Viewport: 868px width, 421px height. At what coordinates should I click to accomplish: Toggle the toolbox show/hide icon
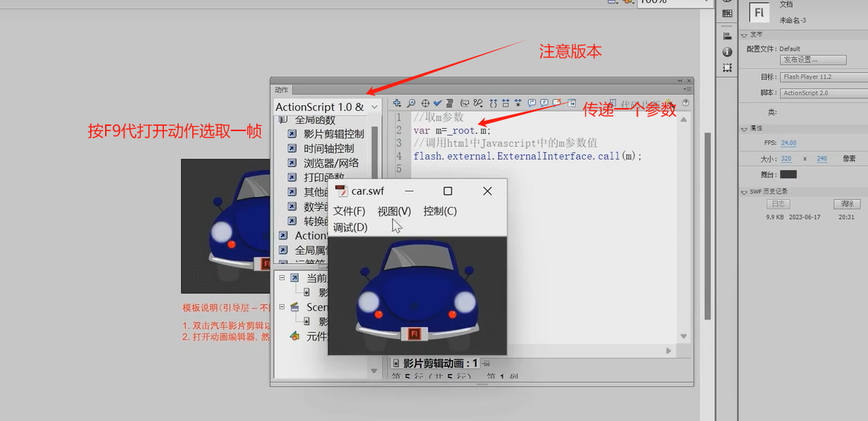571,103
